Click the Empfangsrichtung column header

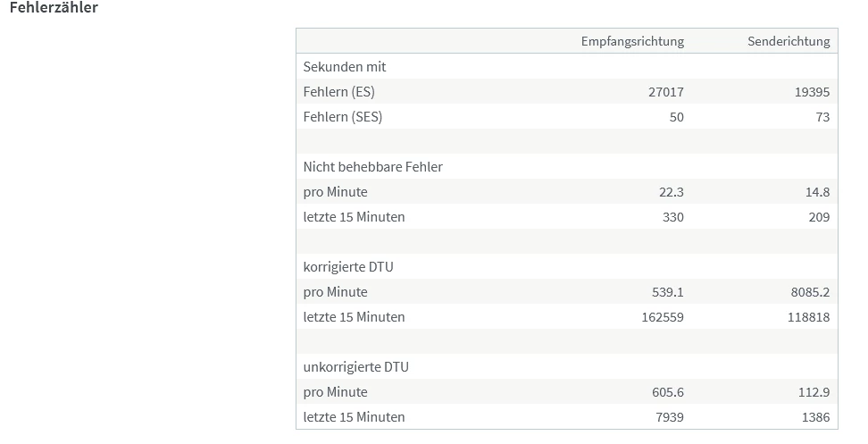pyautogui.click(x=632, y=41)
